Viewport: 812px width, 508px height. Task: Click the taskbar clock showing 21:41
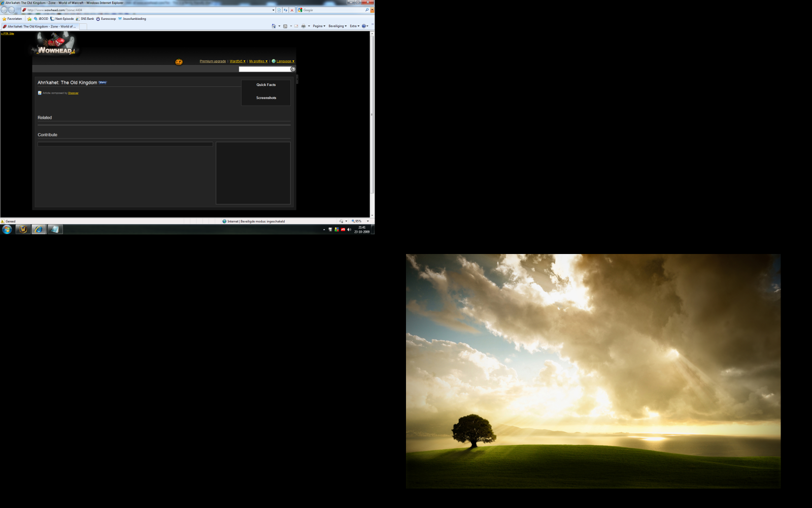[362, 230]
